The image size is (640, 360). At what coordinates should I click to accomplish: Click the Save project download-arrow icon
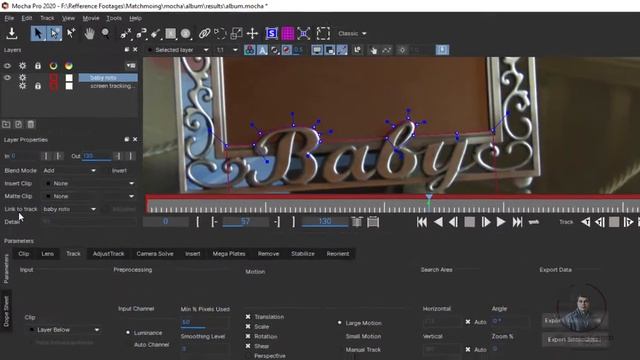pyautogui.click(x=12, y=33)
